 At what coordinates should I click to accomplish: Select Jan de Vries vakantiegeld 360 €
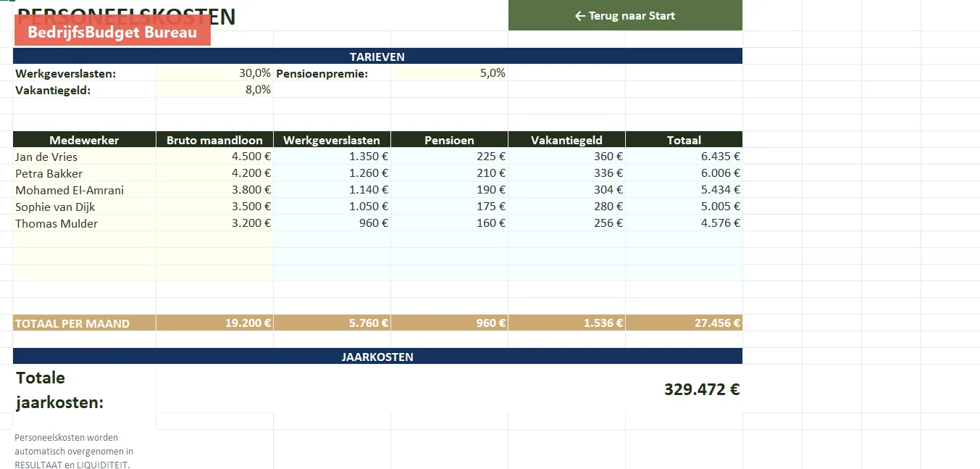567,157
